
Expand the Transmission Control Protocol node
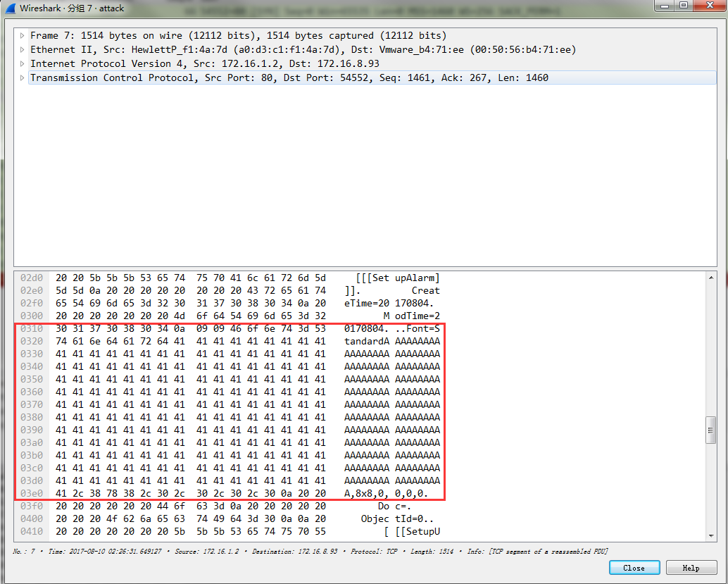(x=23, y=78)
